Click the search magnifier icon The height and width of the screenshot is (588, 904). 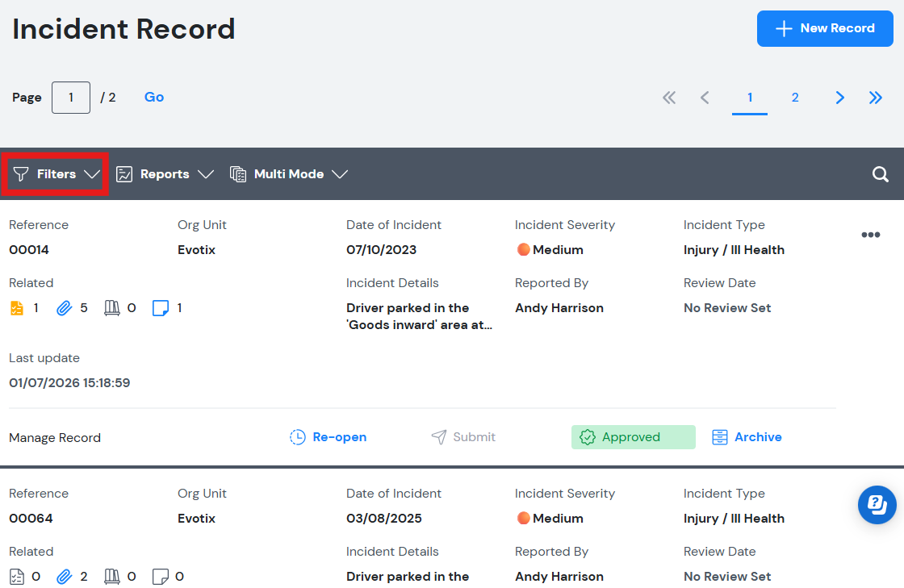click(x=881, y=174)
